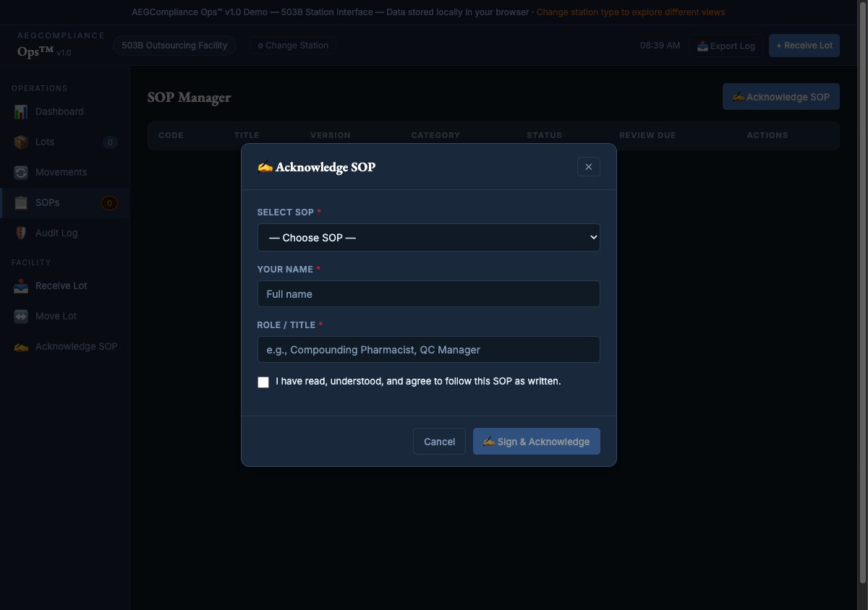Check the 'I have read, understood' checkbox
The width and height of the screenshot is (868, 610).
click(x=263, y=382)
